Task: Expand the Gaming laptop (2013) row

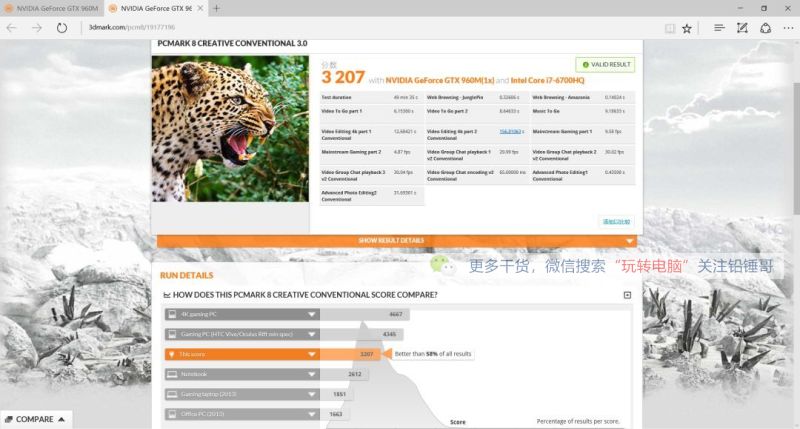Action: click(312, 394)
